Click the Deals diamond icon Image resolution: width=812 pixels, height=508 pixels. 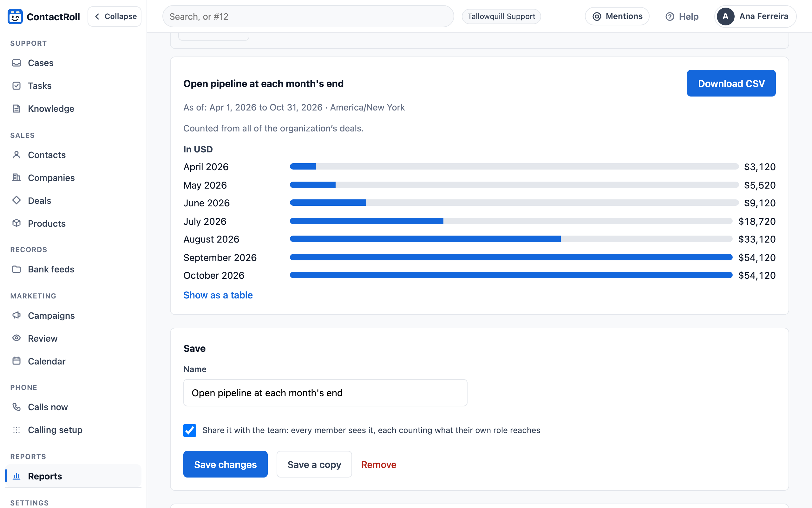tap(16, 201)
